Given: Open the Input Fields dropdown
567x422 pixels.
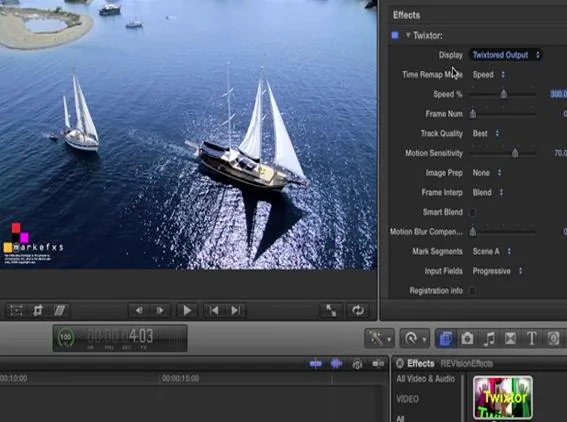Looking at the screenshot, I should click(498, 271).
